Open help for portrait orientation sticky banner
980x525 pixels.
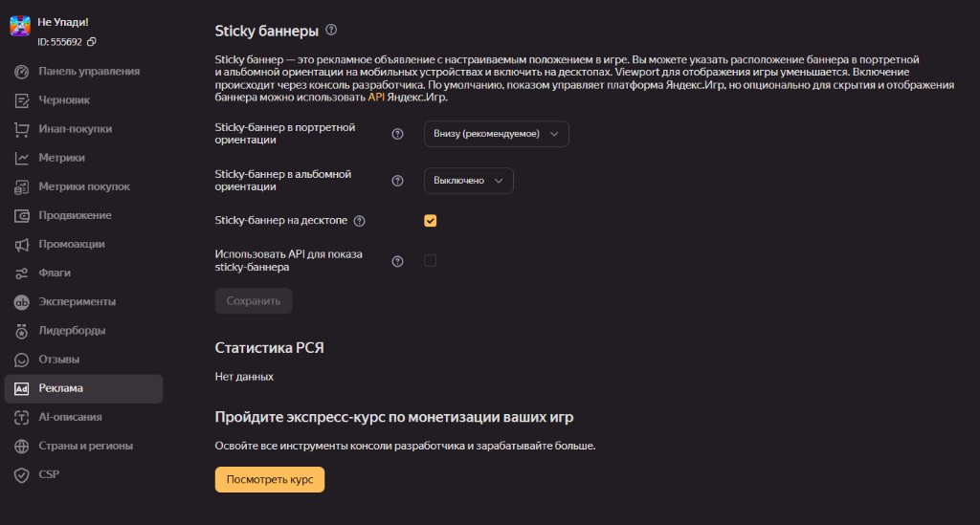pyautogui.click(x=397, y=134)
